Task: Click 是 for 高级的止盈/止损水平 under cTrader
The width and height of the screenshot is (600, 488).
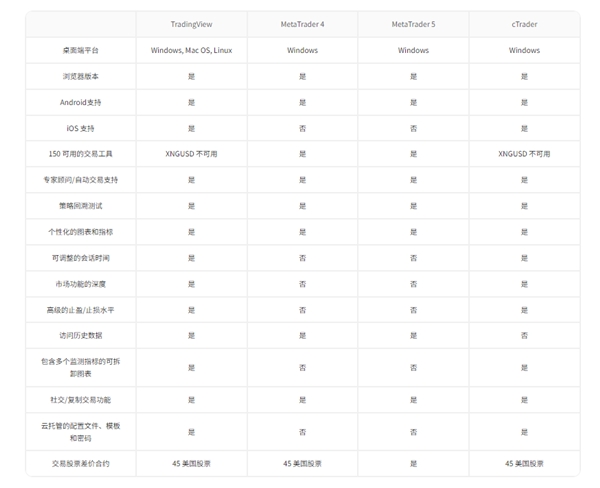Action: 524,310
